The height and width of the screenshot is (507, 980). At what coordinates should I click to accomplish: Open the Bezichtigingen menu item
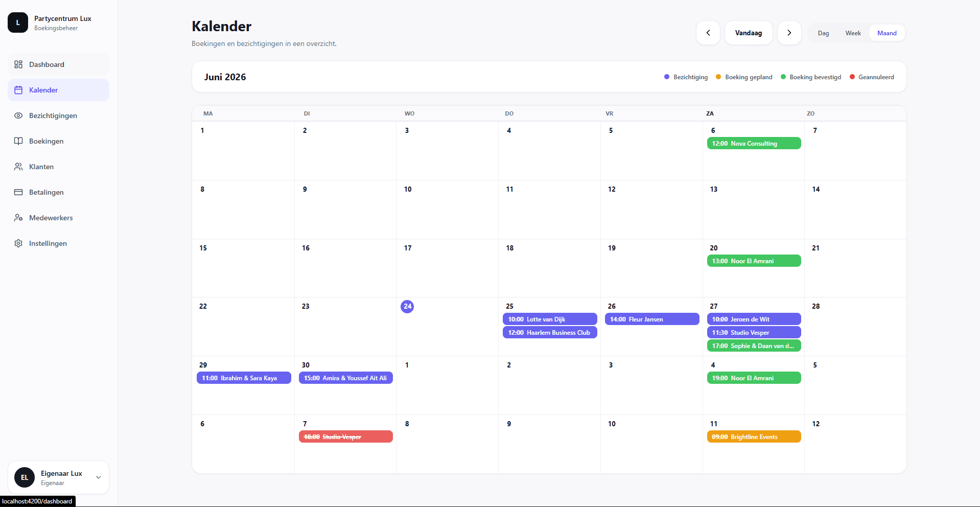point(58,116)
